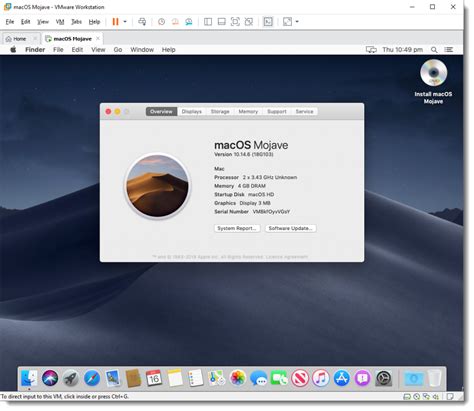Take a snapshot using the clock icon
474x411 pixels.
161,22
